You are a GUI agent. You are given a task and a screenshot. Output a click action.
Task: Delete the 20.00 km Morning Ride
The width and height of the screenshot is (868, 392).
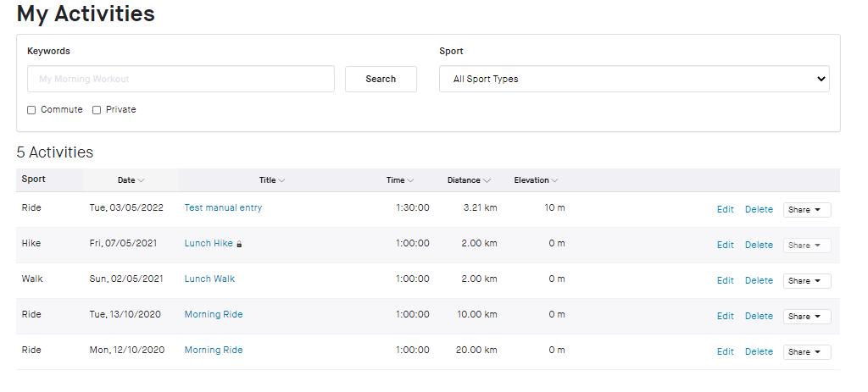click(x=759, y=351)
